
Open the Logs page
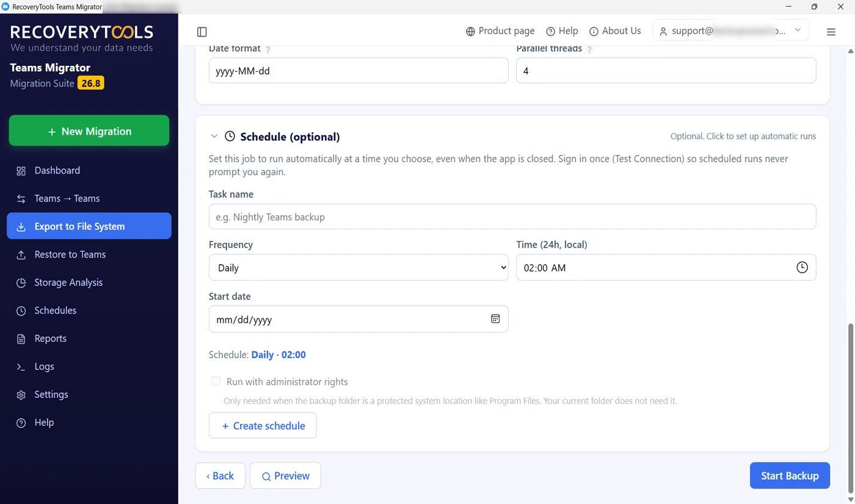(89, 367)
